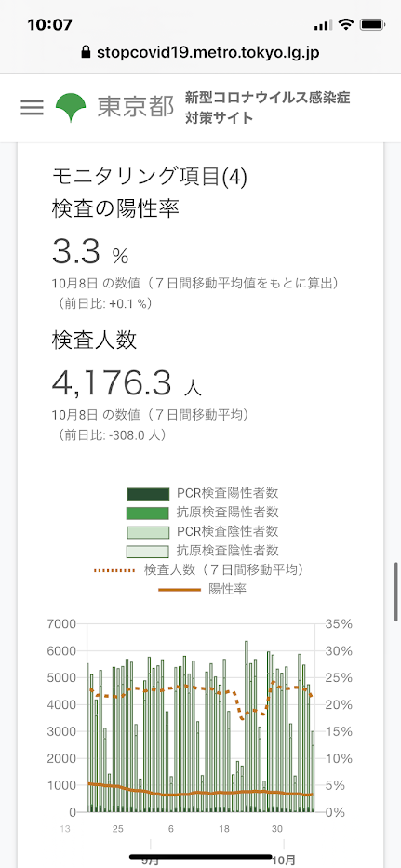Toggle PCR検査陰性者数 legend series
The width and height of the screenshot is (401, 868).
[203, 531]
